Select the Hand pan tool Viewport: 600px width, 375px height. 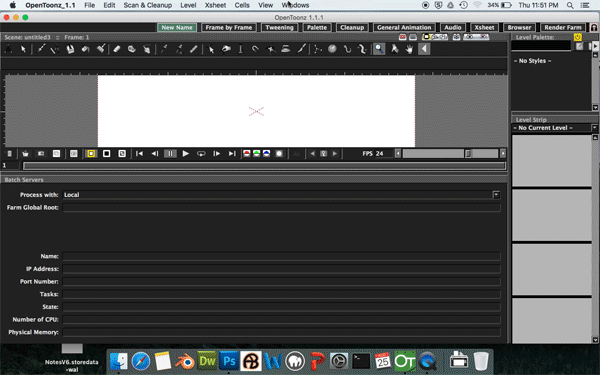point(409,49)
